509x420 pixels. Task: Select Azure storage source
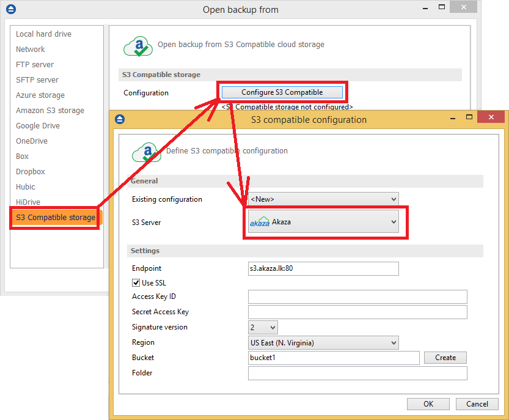[40, 95]
